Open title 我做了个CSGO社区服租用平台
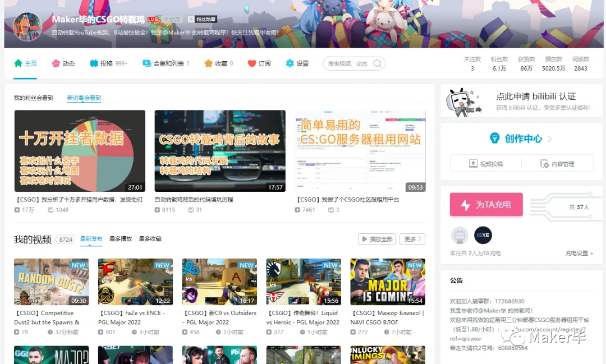Viewport: 606px width, 364px height. tap(347, 200)
